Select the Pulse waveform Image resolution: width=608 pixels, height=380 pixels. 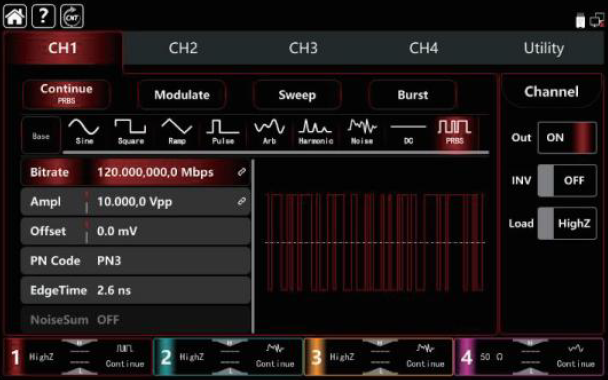tap(223, 132)
